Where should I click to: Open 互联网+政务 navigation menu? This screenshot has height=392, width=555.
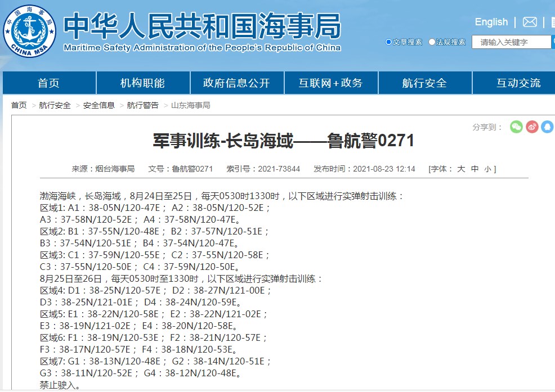click(x=331, y=83)
